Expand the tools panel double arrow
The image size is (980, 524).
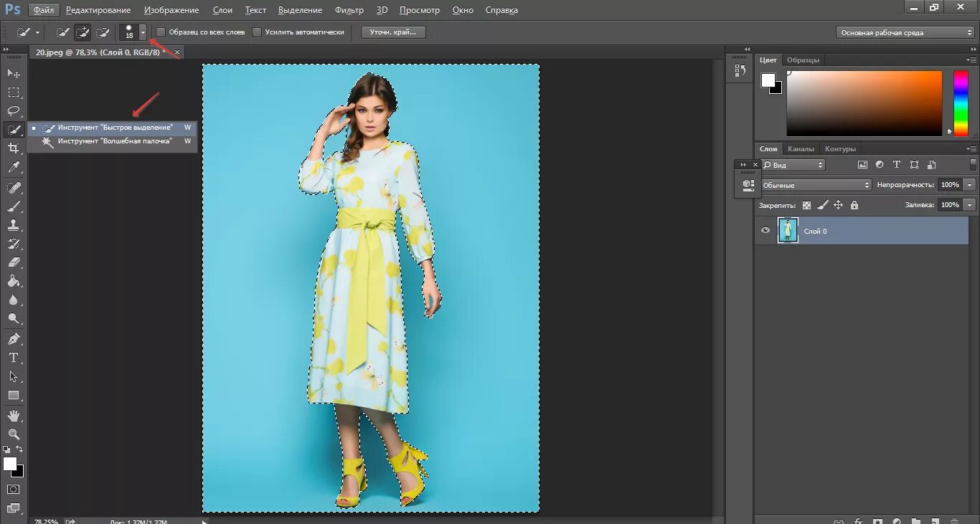[5, 49]
